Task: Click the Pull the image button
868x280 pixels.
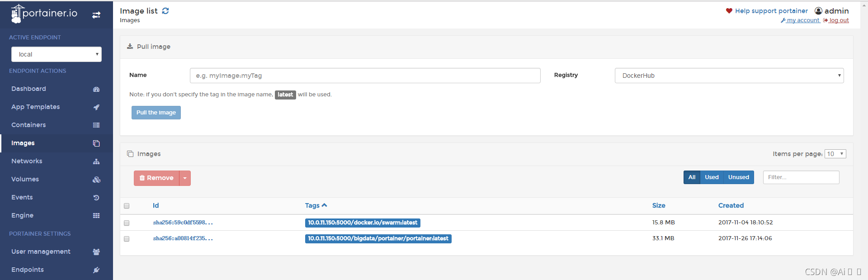Action: tap(156, 113)
